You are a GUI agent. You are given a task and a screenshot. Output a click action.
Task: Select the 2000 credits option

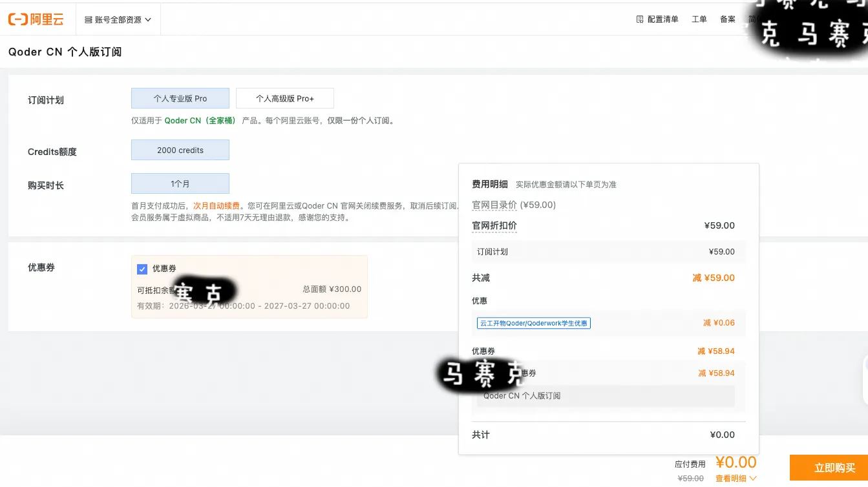coord(180,150)
